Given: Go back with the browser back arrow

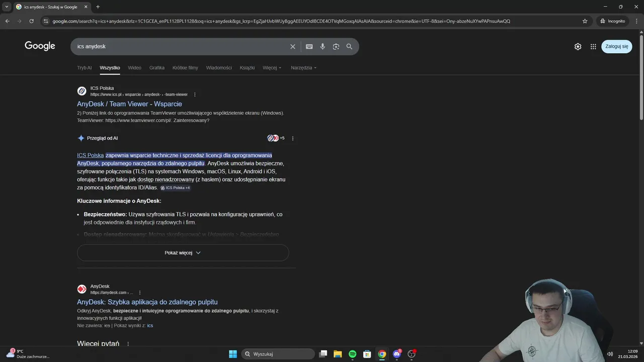Looking at the screenshot, I should coord(7,21).
